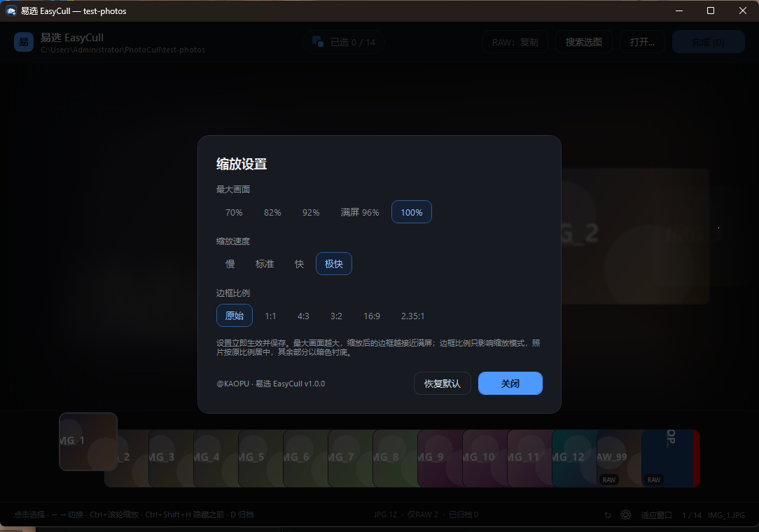Image resolution: width=759 pixels, height=532 pixels.
Task: Click the IMG_1.JPG filename in status bar
Action: point(726,515)
